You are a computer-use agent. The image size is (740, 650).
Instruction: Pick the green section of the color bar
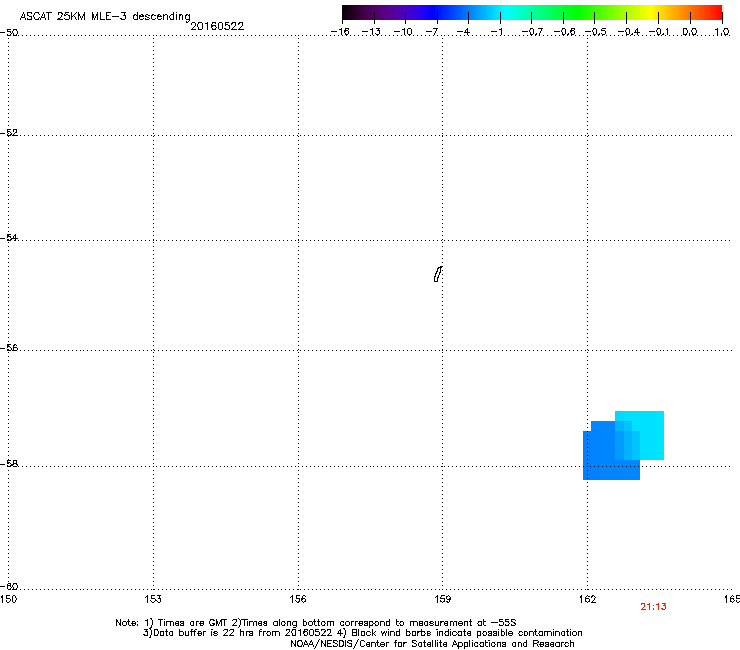coord(580,13)
